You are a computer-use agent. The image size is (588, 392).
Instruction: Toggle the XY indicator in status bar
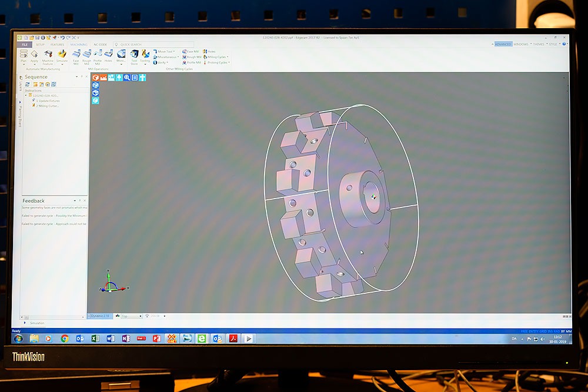(x=563, y=331)
